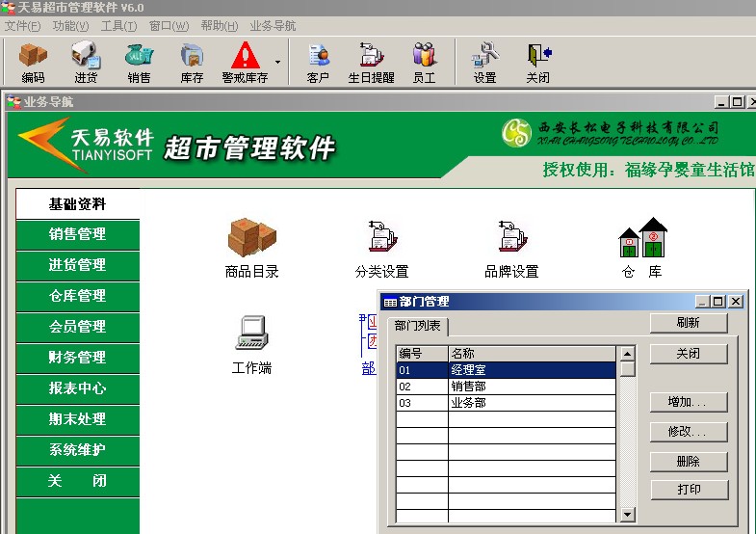Switch to the 部门列表 tab
This screenshot has width=756, height=534.
(419, 327)
